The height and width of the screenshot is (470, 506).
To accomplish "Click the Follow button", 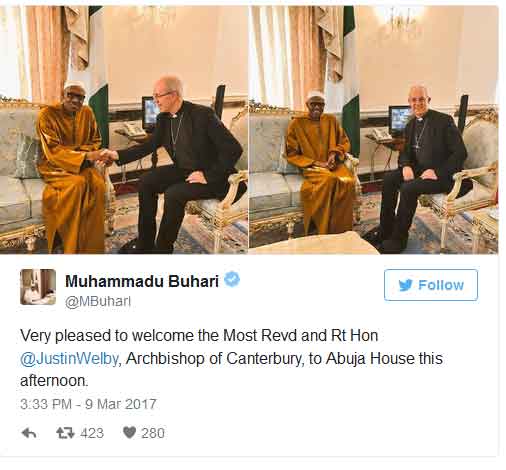I will click(431, 285).
